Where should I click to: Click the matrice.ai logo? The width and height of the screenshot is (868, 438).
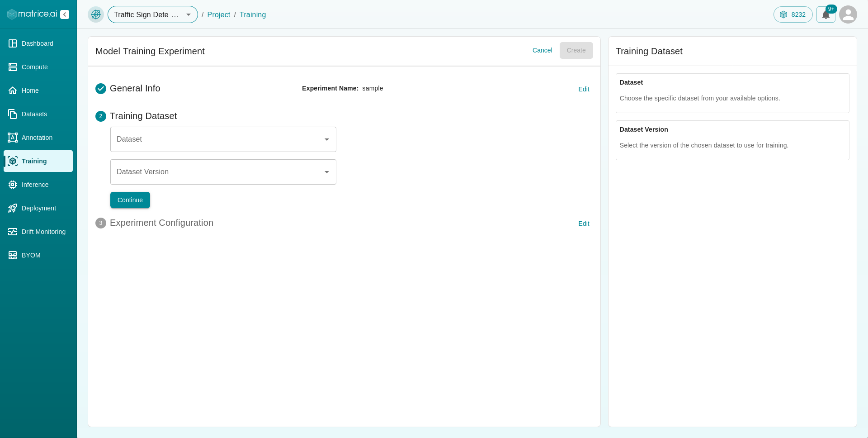(x=32, y=14)
